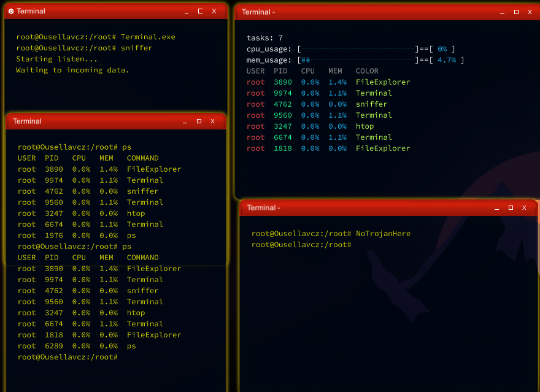Minimize the Terminal window showing ps output

click(x=185, y=121)
